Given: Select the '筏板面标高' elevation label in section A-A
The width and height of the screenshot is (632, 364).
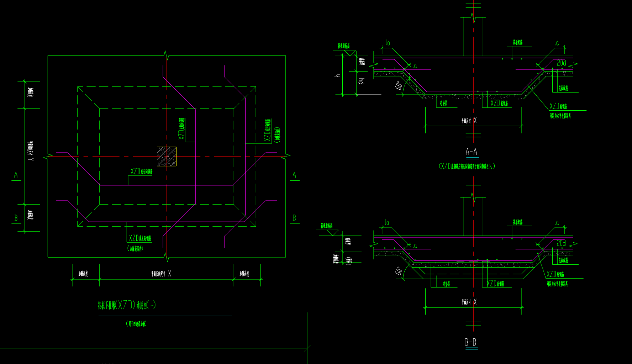Looking at the screenshot, I should (344, 46).
